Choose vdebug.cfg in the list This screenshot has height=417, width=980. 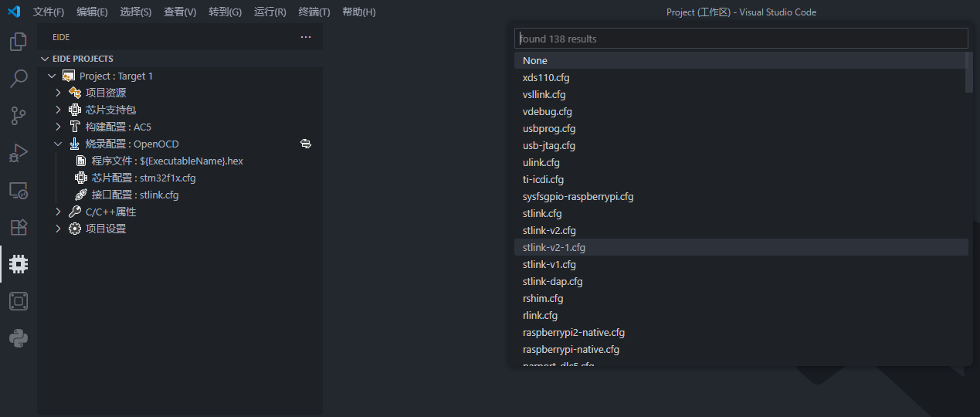coord(740,111)
